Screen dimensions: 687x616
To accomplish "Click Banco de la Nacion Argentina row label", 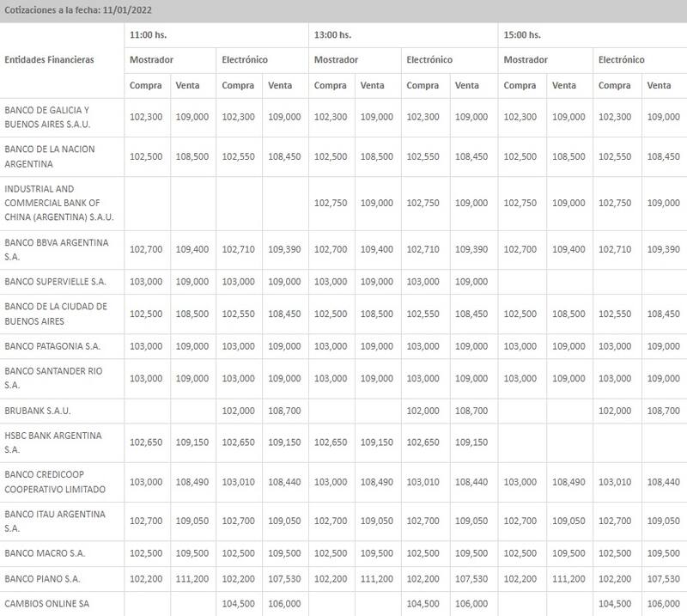I will coord(50,156).
